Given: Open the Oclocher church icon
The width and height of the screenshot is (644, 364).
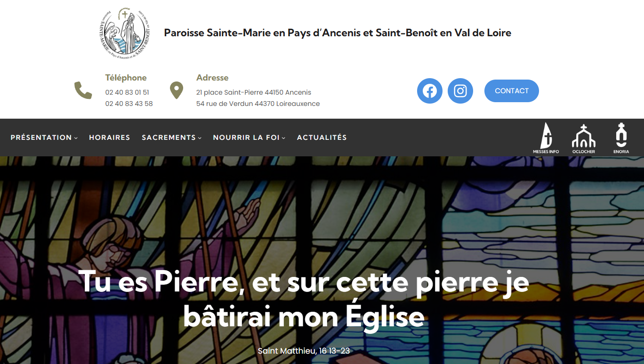Looking at the screenshot, I should tap(584, 138).
